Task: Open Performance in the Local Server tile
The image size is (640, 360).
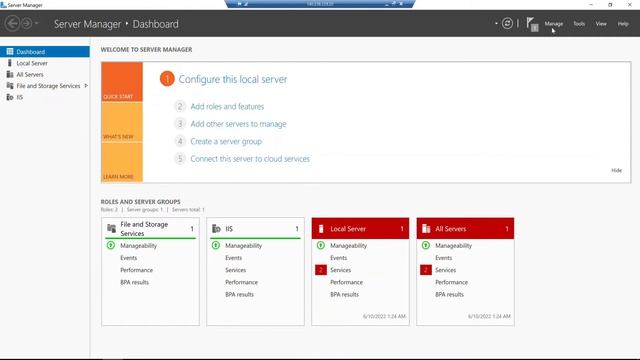Action: (x=346, y=282)
